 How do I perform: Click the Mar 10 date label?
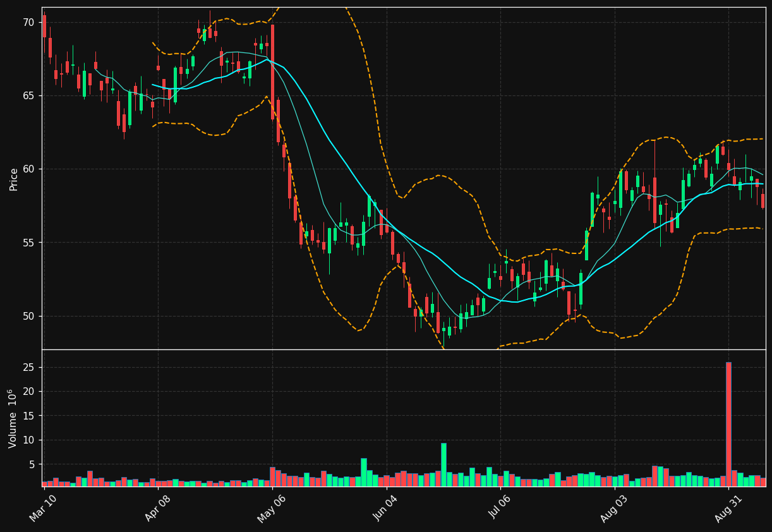pyautogui.click(x=44, y=509)
